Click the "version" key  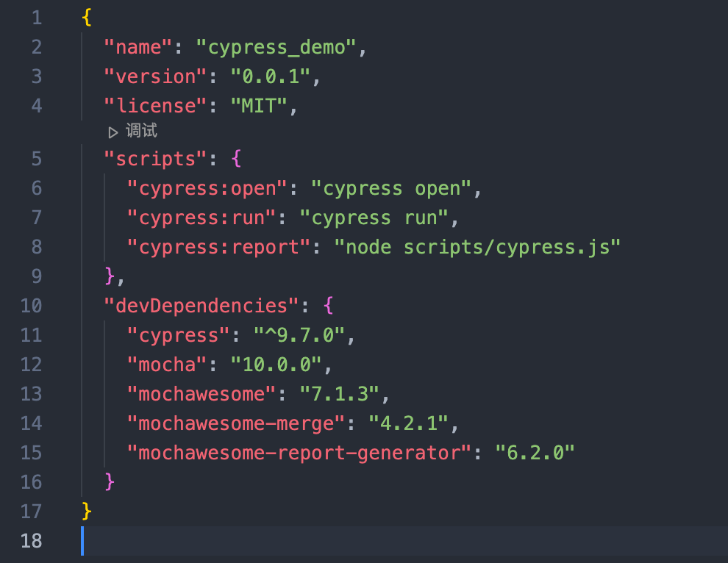[x=156, y=76]
